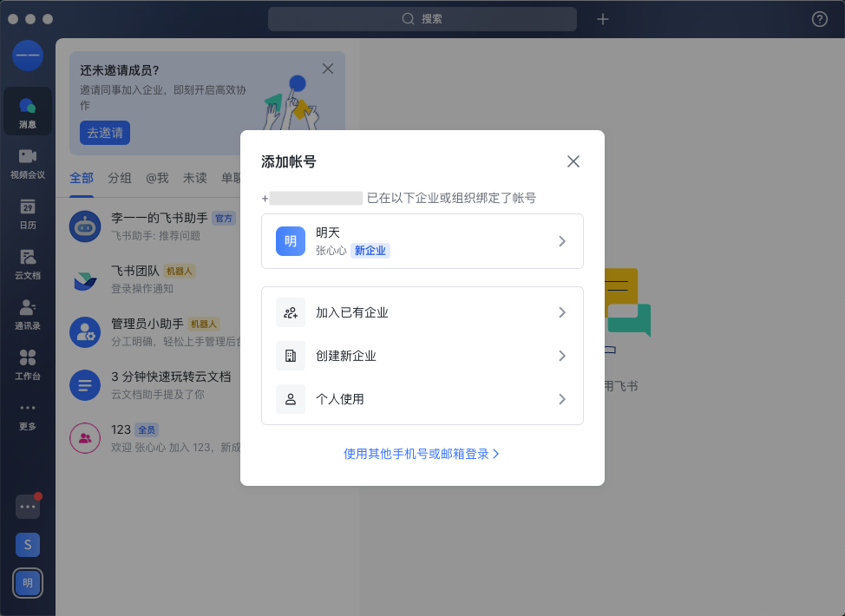Click the cloud docs tutorial chat avatar
Viewport: 845px width, 616px height.
tap(85, 385)
